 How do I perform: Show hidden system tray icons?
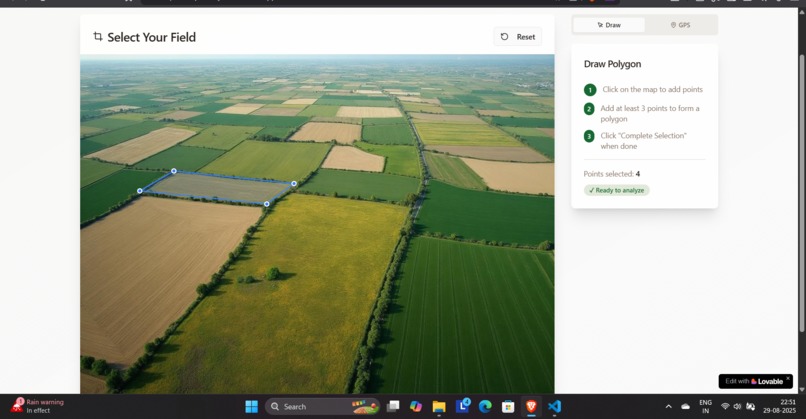pyautogui.click(x=668, y=407)
